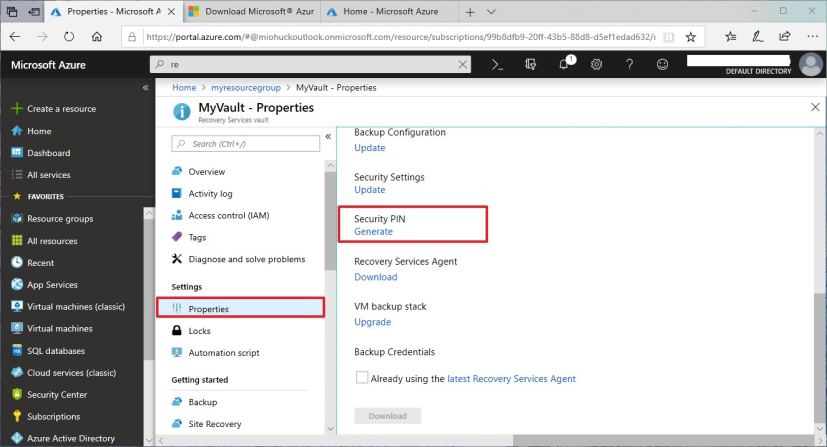Open portal settings gear icon
The image size is (827, 447).
[x=597, y=64]
